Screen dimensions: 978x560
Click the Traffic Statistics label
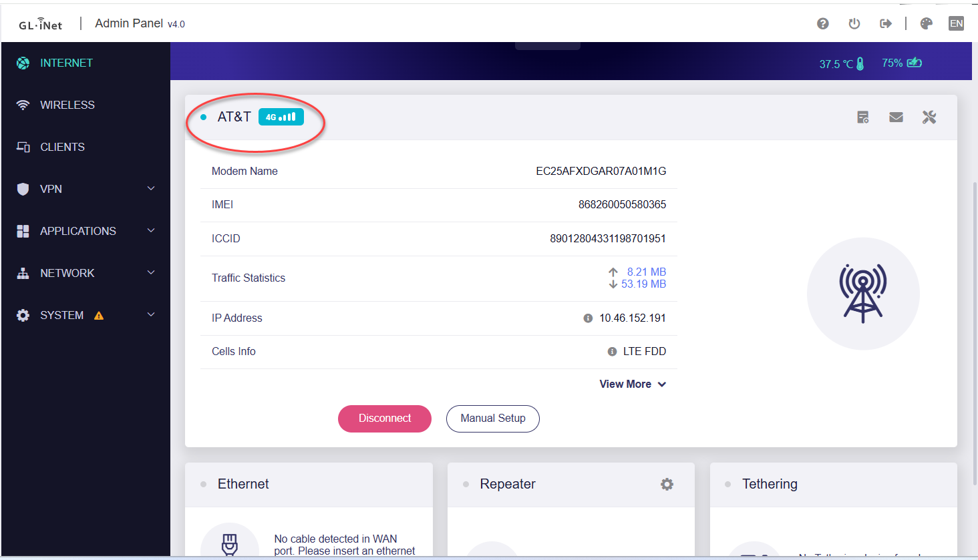[249, 278]
